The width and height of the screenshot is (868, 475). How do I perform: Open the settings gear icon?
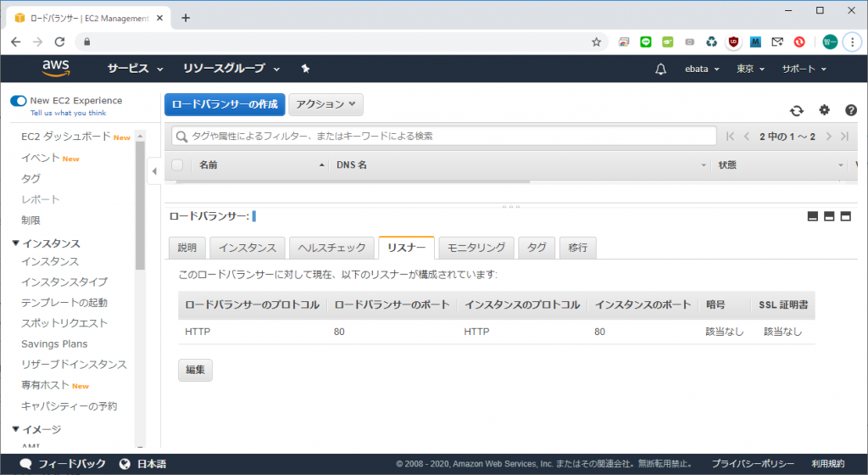(824, 110)
